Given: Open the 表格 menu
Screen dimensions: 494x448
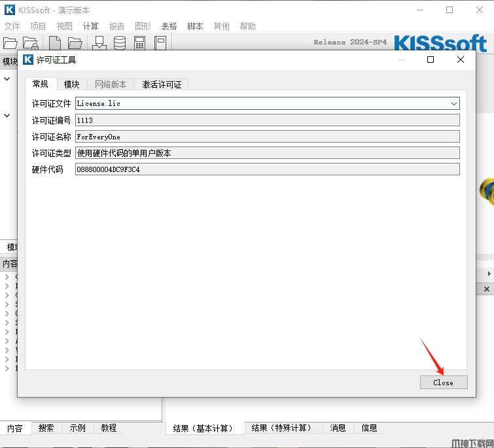Looking at the screenshot, I should pos(169,26).
